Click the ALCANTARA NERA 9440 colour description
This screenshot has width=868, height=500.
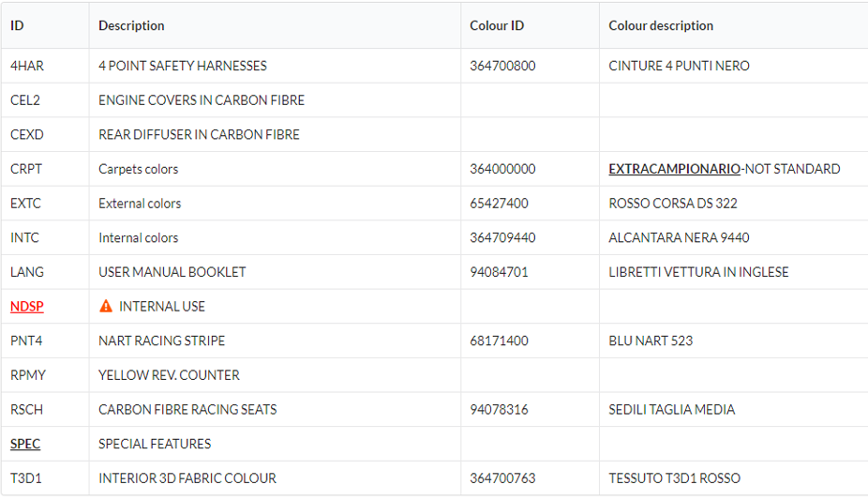point(679,237)
